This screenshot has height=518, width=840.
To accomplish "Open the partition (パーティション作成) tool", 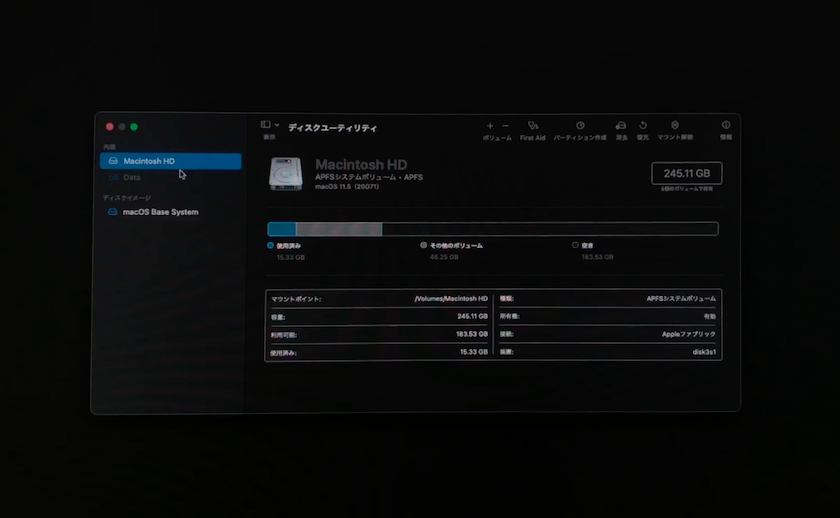I will coord(580,125).
